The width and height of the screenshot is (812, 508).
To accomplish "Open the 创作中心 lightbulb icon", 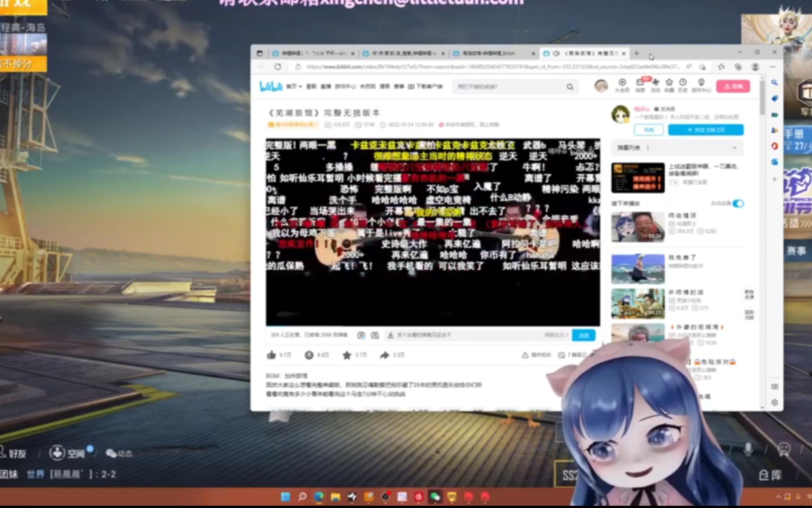I will [x=701, y=85].
